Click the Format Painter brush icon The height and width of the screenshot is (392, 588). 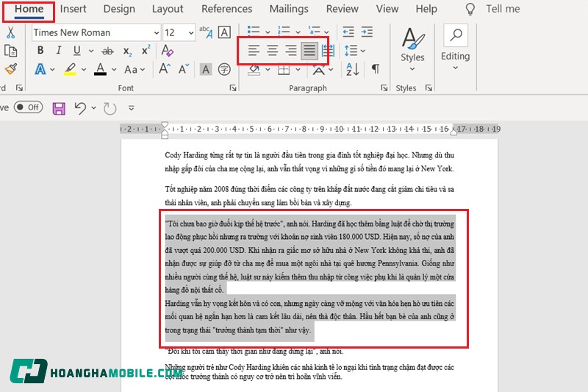tap(10, 69)
